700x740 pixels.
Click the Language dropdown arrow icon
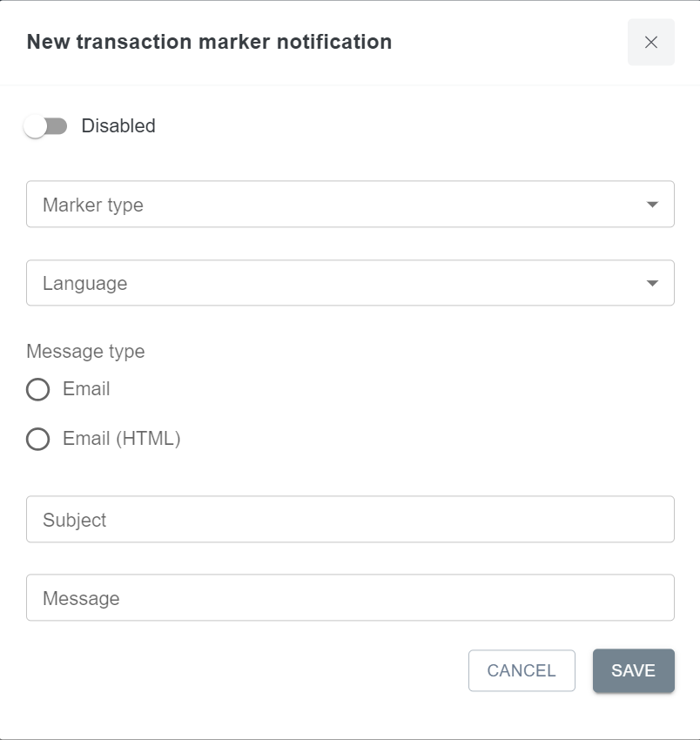pyautogui.click(x=652, y=283)
